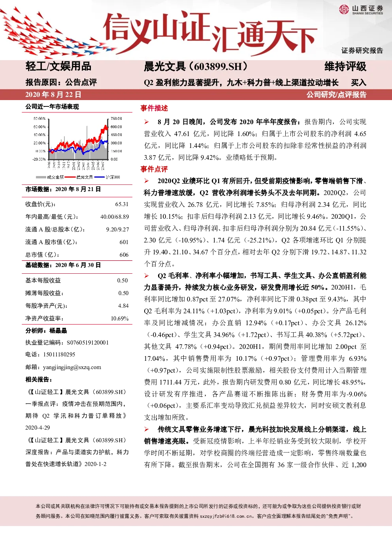Click the 报告原因：公告点评 text

[61, 82]
